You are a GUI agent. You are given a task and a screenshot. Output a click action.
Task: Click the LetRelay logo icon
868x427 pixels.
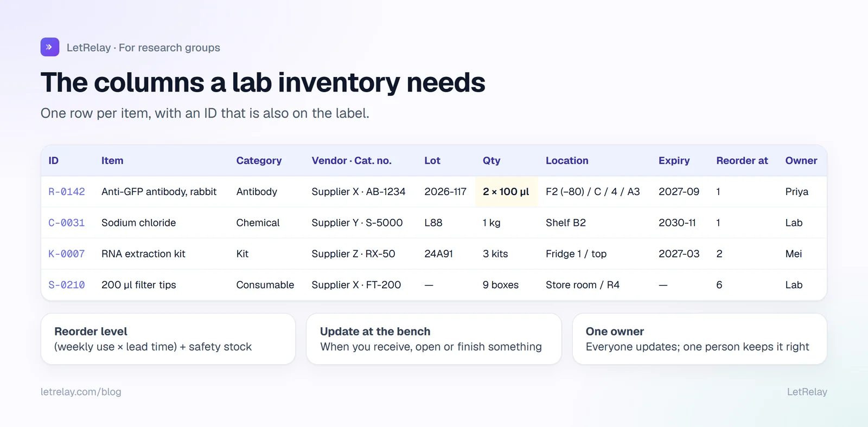(x=50, y=47)
